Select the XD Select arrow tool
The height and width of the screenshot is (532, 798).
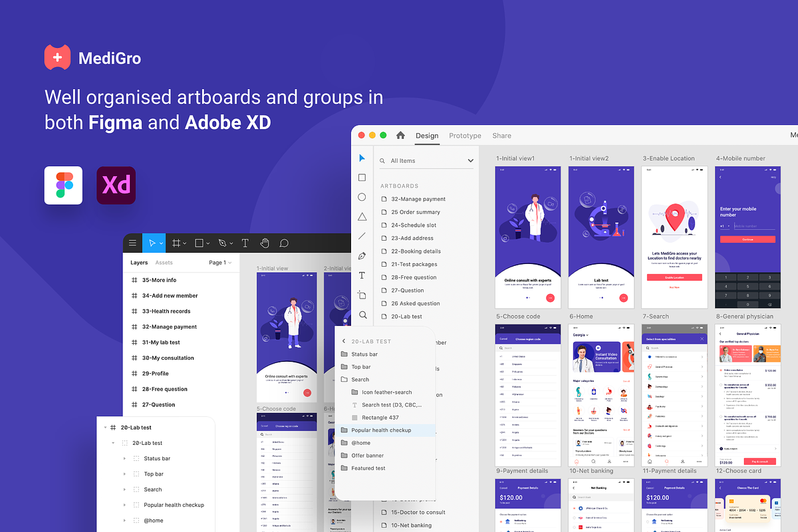coord(362,158)
